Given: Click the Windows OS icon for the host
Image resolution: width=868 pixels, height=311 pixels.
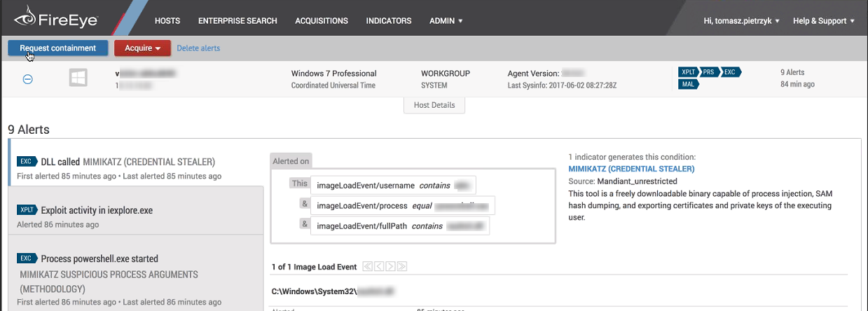Looking at the screenshot, I should pyautogui.click(x=78, y=78).
